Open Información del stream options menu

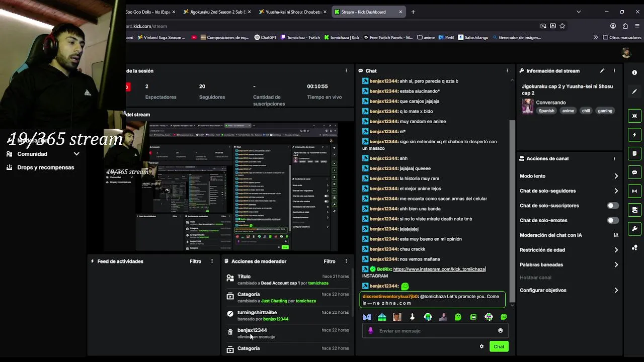tap(614, 71)
